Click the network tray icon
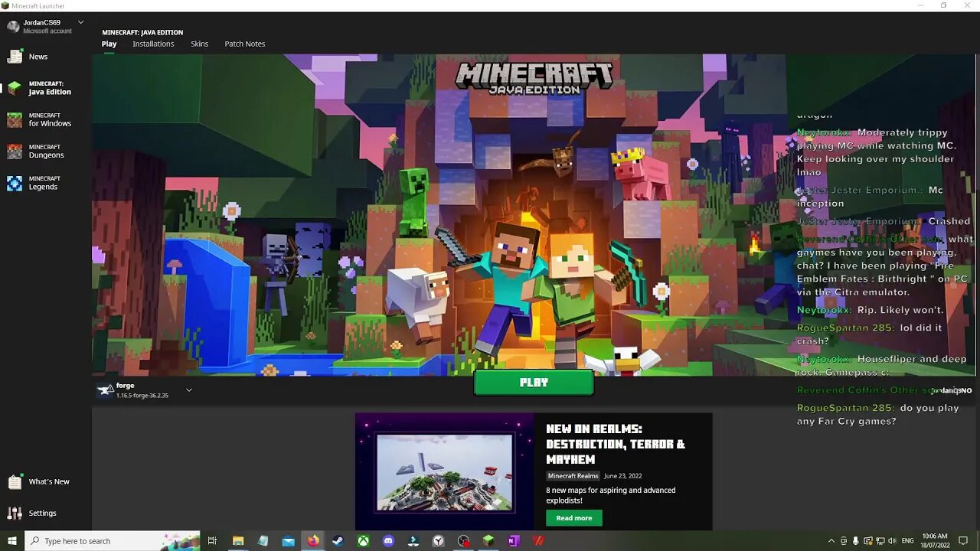Screen dimensions: 980x551 click(880, 541)
